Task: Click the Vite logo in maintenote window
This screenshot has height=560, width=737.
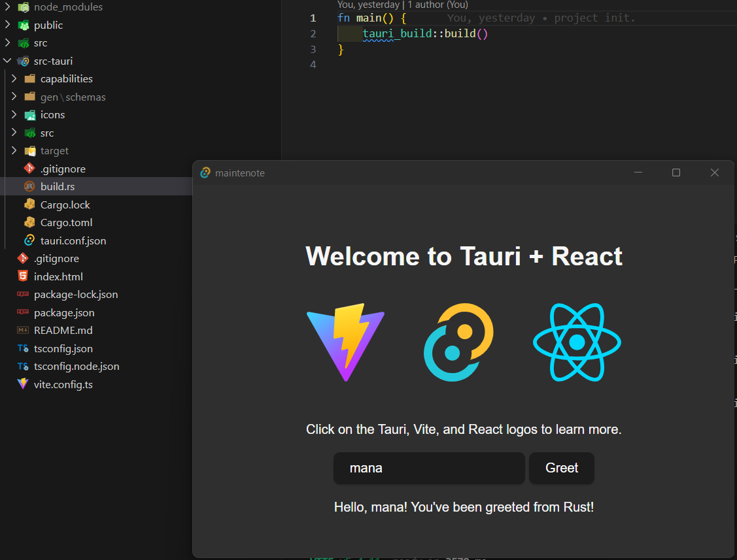Action: tap(345, 342)
